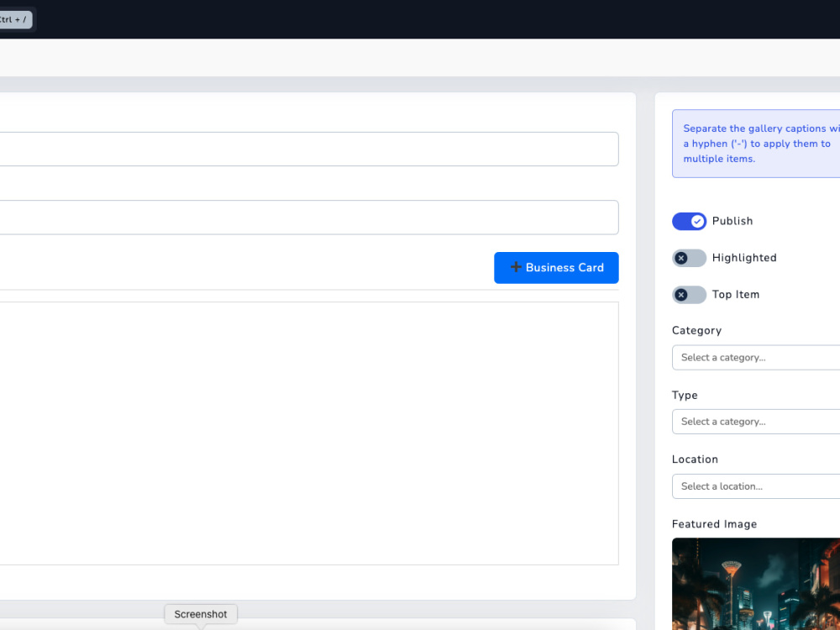Click the Category field label

[696, 330]
